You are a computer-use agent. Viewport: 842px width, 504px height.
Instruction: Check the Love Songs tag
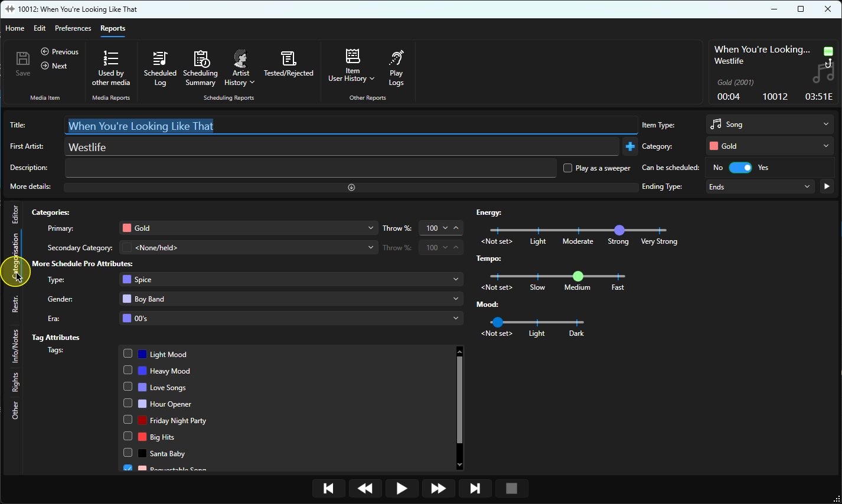(x=128, y=387)
